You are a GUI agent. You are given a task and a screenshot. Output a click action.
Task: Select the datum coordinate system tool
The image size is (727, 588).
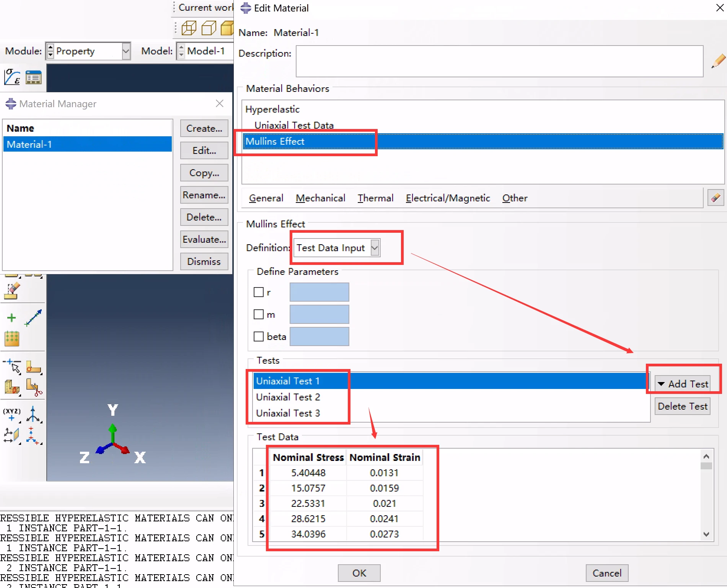(x=34, y=436)
